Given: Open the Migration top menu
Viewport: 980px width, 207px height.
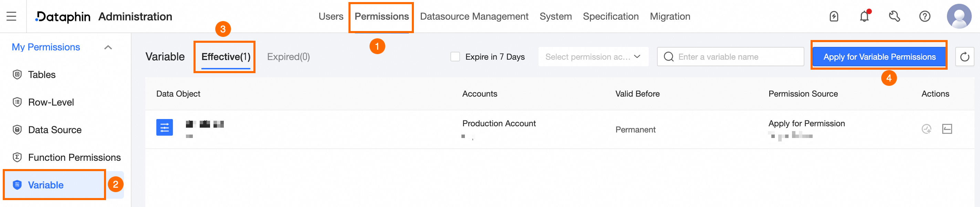Looking at the screenshot, I should pyautogui.click(x=669, y=17).
